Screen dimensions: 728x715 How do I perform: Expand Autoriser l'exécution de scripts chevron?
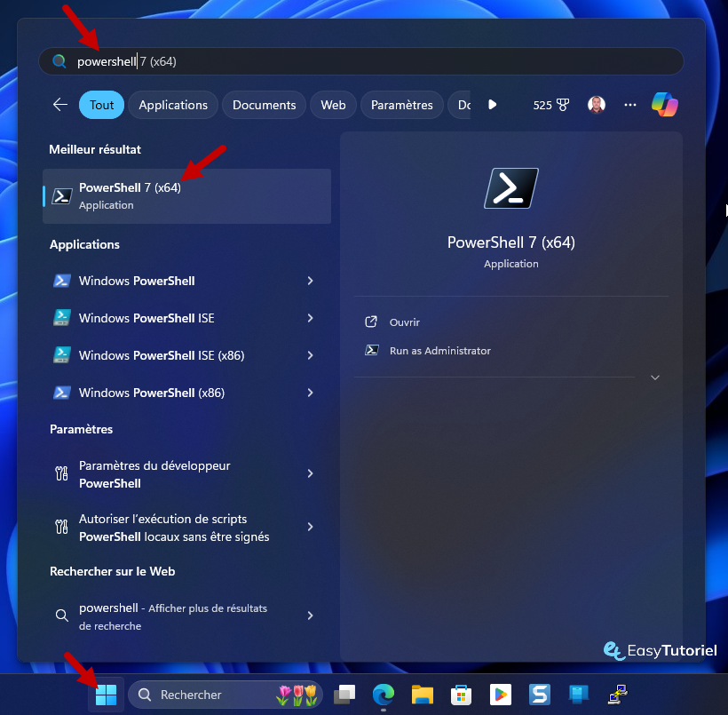[x=310, y=527]
